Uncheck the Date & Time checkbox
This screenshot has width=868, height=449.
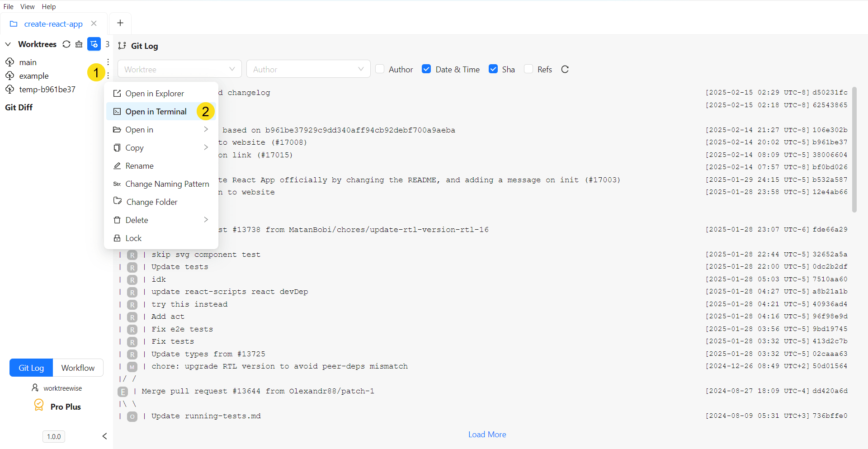427,69
